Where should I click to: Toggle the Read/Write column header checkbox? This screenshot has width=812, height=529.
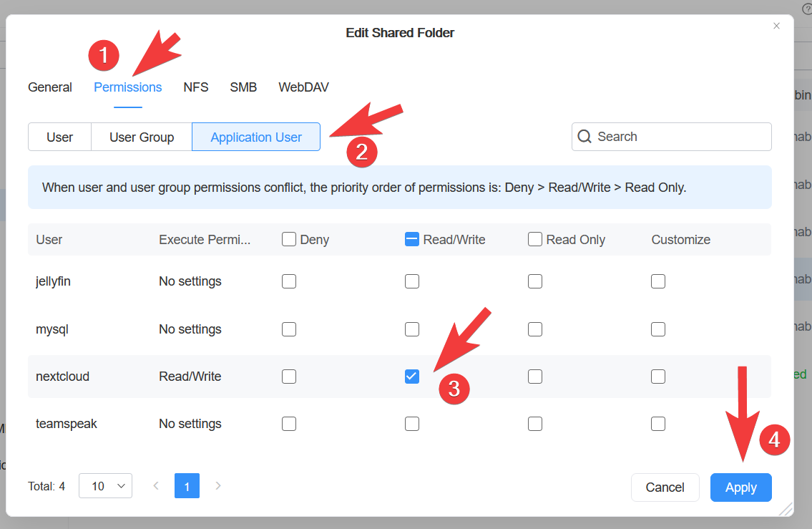pos(412,240)
